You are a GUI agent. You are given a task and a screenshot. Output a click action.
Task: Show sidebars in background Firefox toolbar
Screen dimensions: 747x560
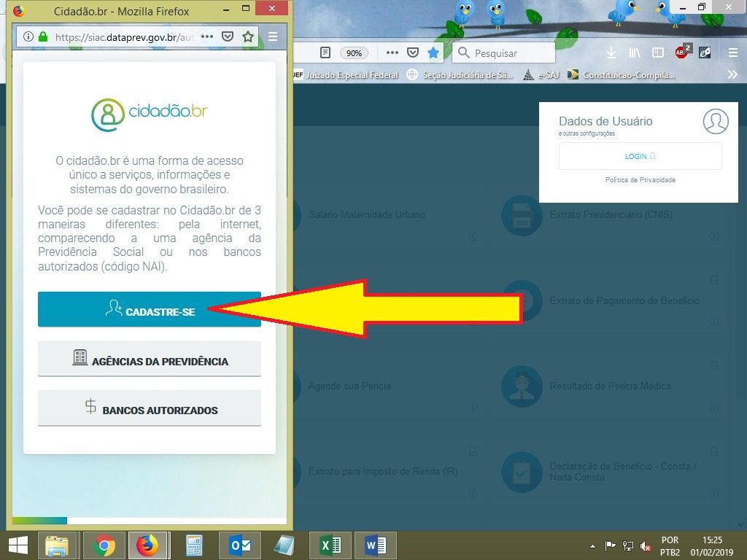coord(658,52)
